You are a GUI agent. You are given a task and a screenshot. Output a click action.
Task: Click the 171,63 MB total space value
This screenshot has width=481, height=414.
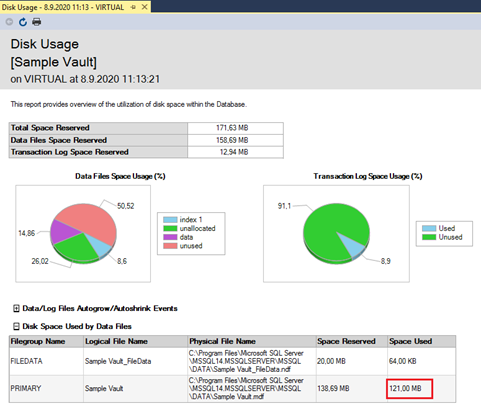click(232, 128)
